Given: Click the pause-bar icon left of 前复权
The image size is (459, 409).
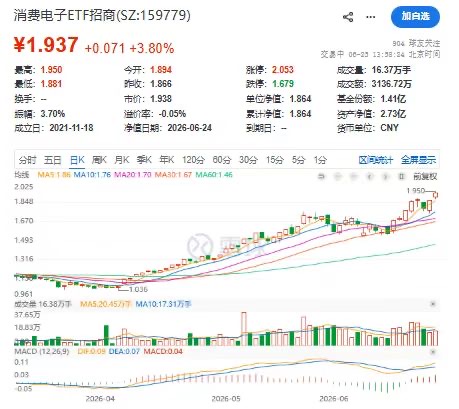Looking at the screenshot, I should 402,177.
